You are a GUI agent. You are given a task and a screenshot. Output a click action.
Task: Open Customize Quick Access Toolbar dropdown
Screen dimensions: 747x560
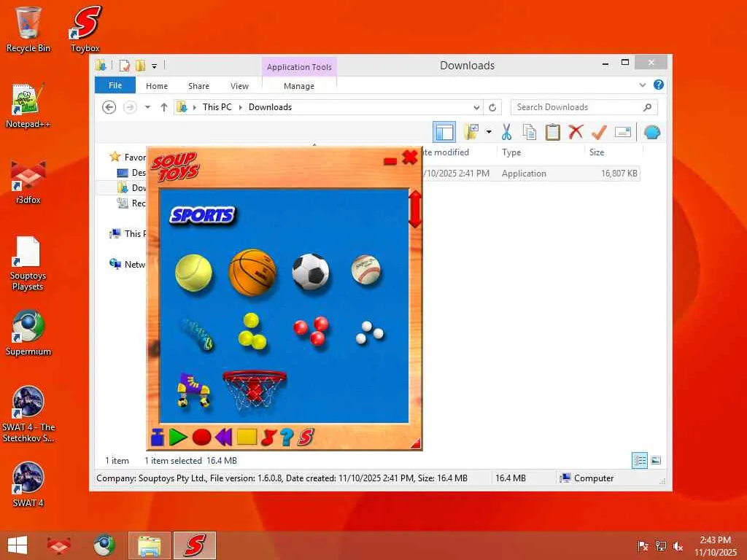[155, 66]
